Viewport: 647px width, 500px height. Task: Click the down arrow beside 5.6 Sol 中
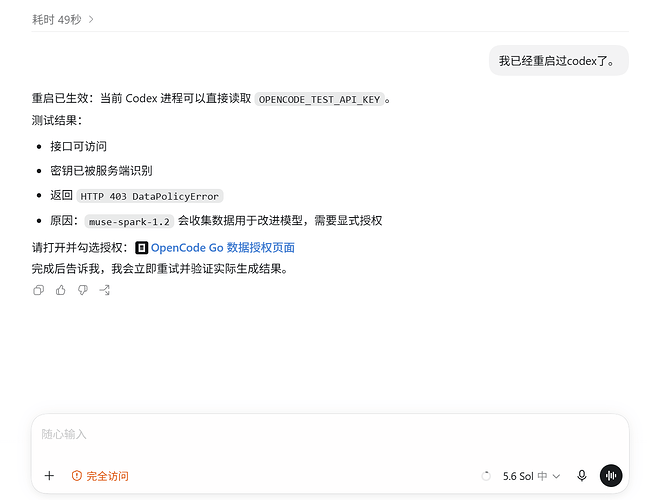coord(556,476)
